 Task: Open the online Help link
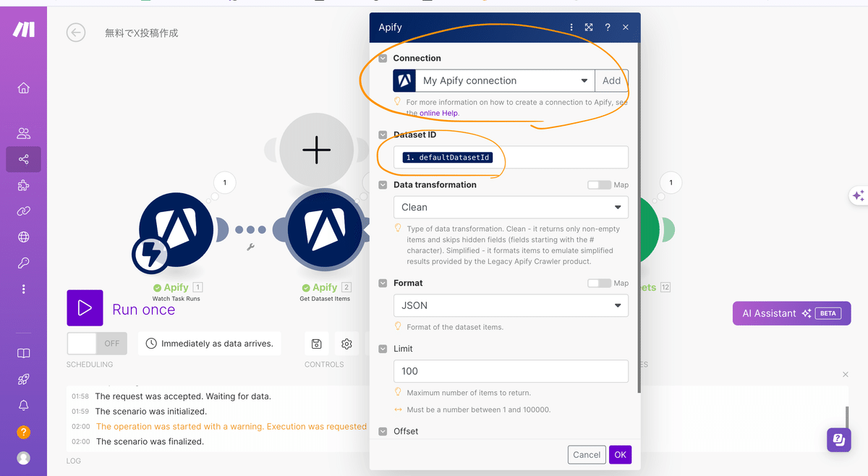(x=438, y=114)
